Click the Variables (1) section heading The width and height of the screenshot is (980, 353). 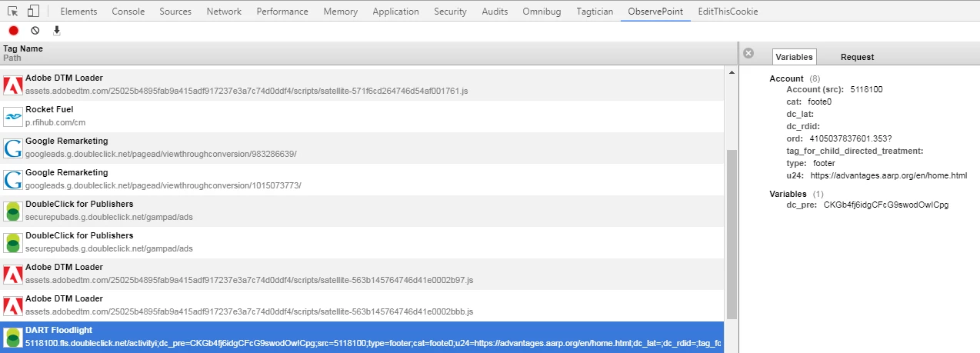click(x=796, y=194)
